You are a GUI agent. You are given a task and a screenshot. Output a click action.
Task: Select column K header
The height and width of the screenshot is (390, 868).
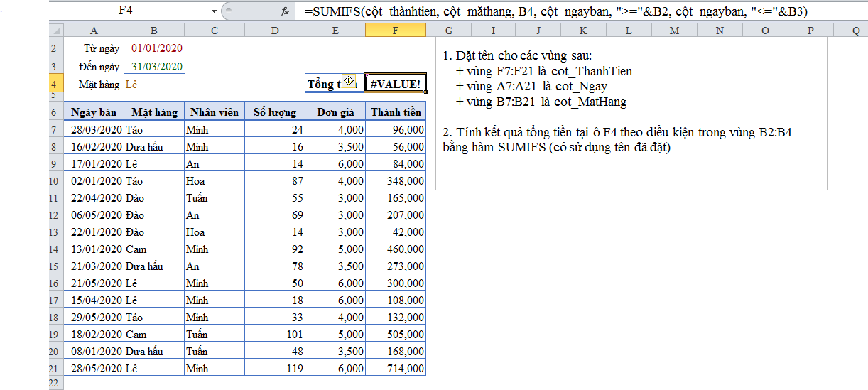tap(583, 31)
